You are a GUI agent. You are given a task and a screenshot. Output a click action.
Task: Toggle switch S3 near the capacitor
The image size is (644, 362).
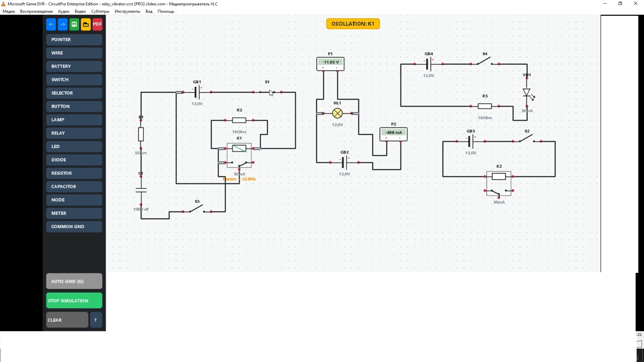tap(197, 209)
